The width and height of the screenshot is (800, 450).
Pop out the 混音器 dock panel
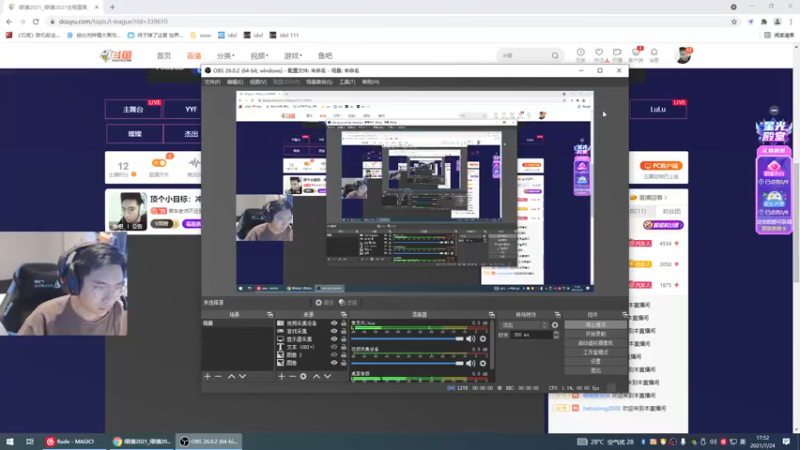coord(491,315)
